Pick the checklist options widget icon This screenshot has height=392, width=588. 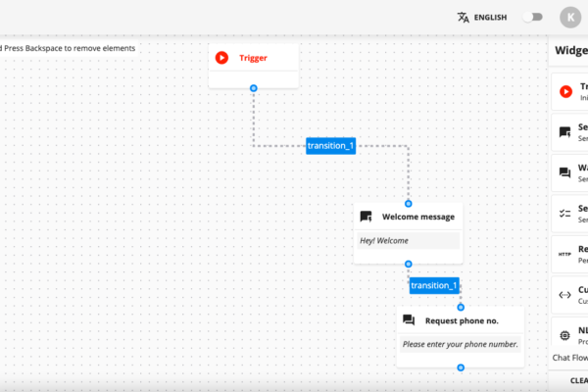pos(565,214)
